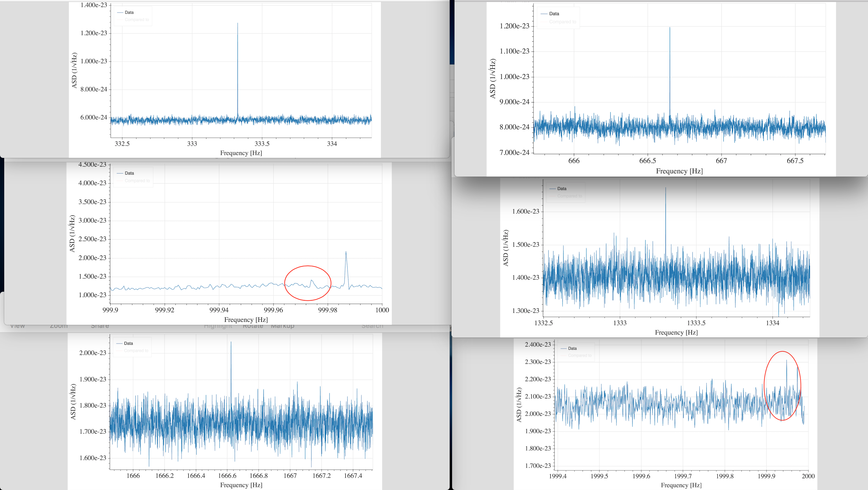Image resolution: width=868 pixels, height=490 pixels.
Task: Click the 2.400e-23 y-axis tick label
Action: tap(538, 345)
